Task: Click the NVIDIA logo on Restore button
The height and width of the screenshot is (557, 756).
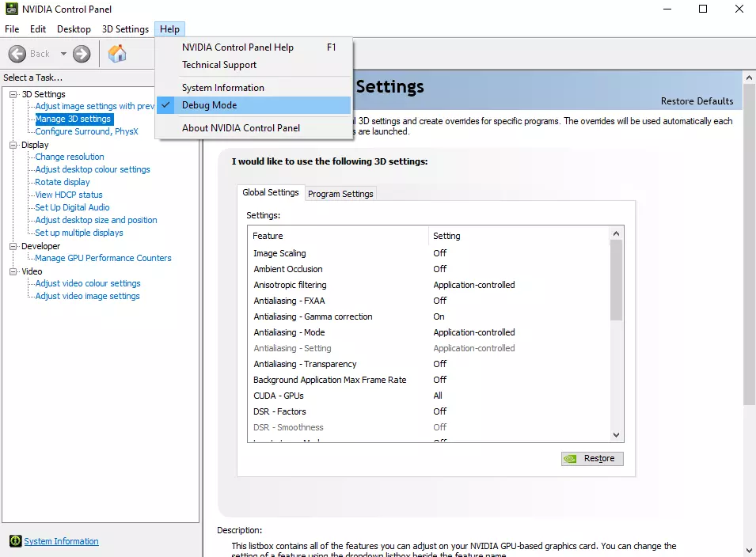Action: 571,459
